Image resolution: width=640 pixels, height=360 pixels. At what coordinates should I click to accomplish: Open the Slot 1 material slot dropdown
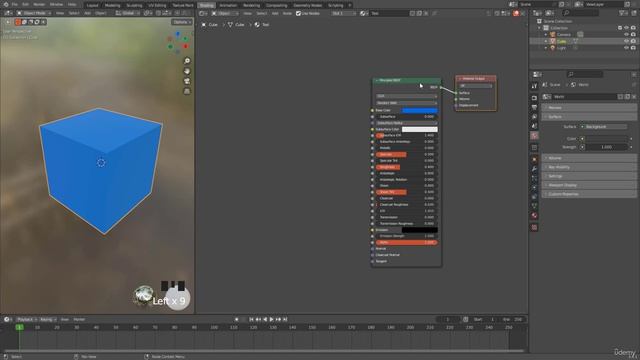[x=344, y=13]
